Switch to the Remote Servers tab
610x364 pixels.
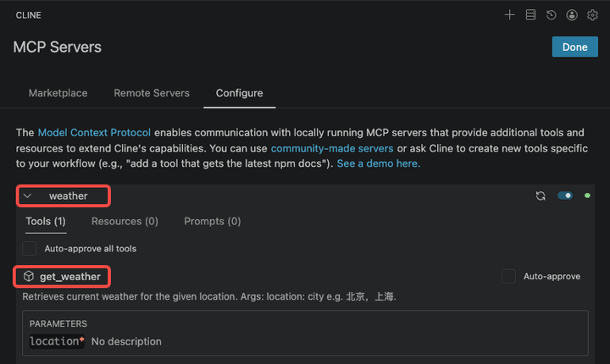(x=152, y=93)
